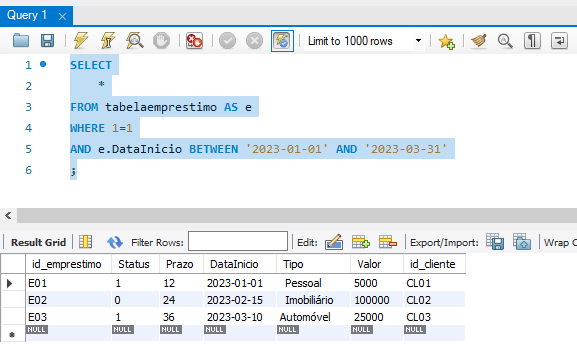This screenshot has width=577, height=362.
Task: Sort by id_emprestimo column header
Action: (68, 264)
